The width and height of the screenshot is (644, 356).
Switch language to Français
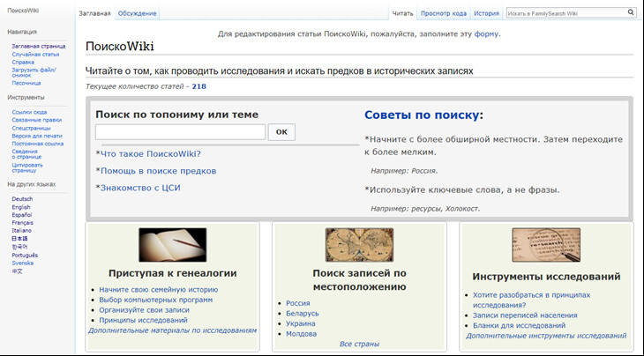click(x=23, y=223)
